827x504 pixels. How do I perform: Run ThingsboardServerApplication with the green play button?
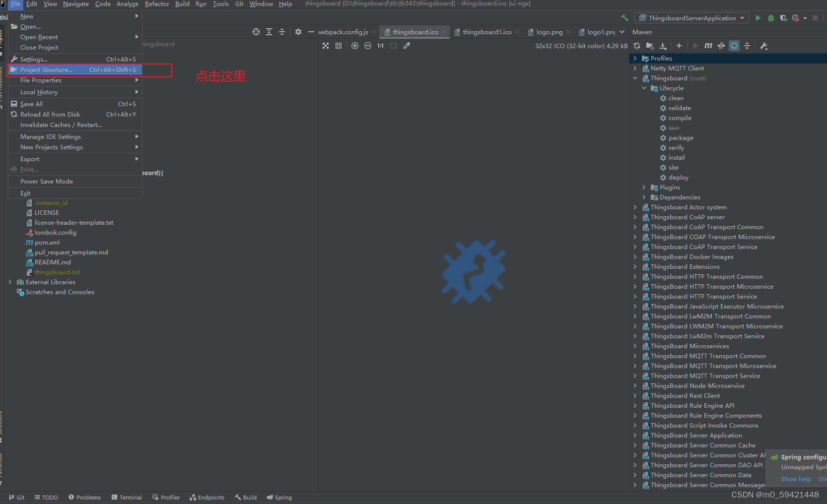tap(758, 17)
